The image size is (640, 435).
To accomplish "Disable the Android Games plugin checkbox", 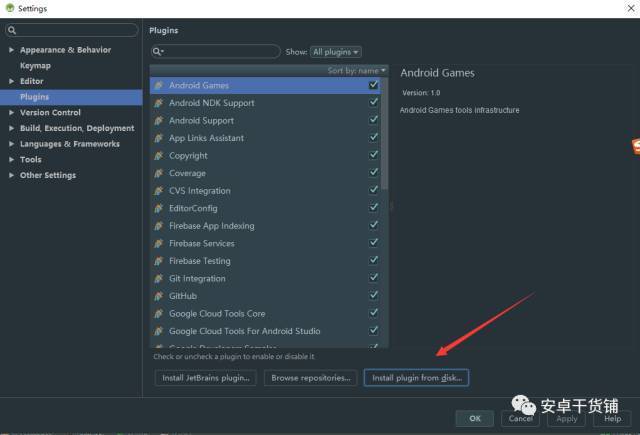I will 373,84.
